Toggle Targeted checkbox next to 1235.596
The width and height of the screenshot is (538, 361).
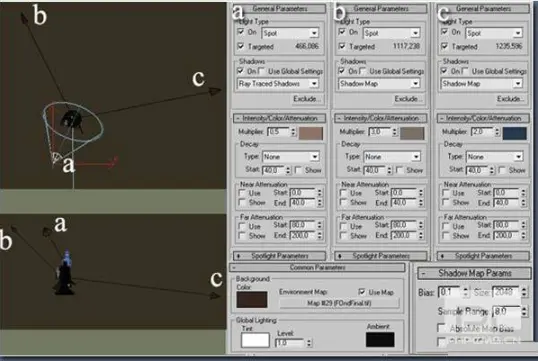(445, 46)
